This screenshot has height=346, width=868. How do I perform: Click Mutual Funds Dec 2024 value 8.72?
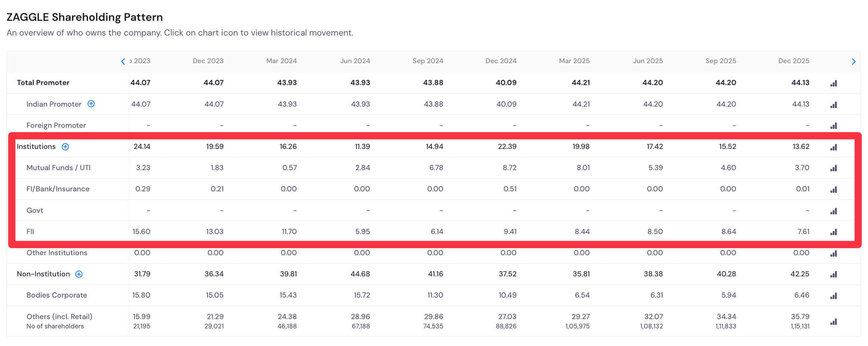(510, 168)
